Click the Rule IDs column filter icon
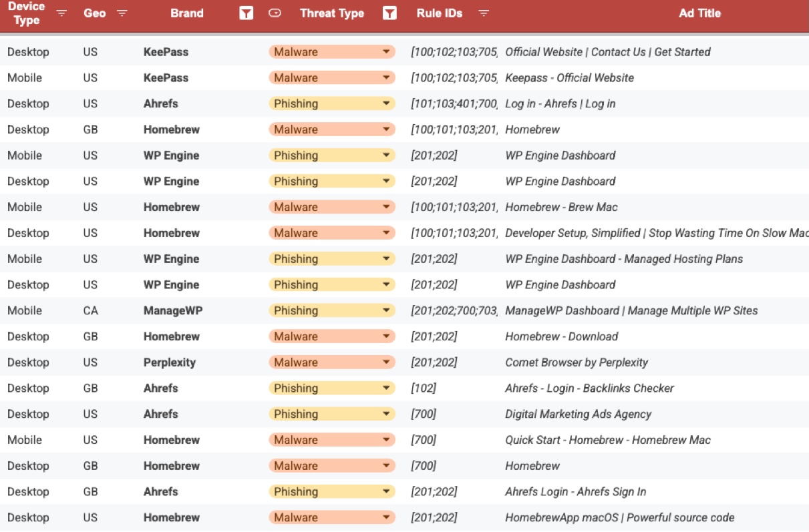 click(x=484, y=13)
